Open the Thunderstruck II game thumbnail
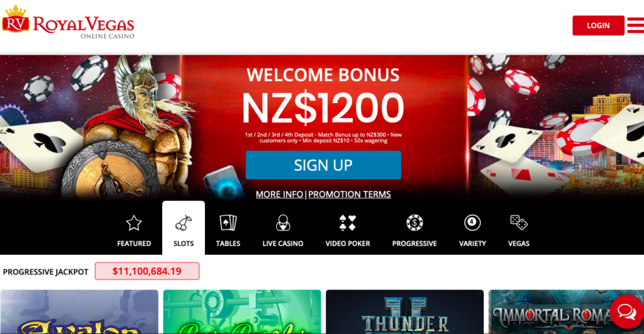The image size is (644, 334). (x=404, y=312)
